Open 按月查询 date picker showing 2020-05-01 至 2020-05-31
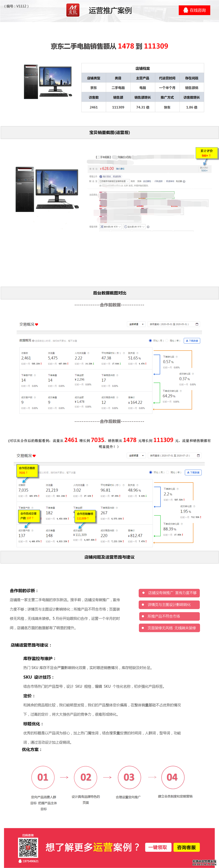The image size is (219, 868). click(x=174, y=324)
